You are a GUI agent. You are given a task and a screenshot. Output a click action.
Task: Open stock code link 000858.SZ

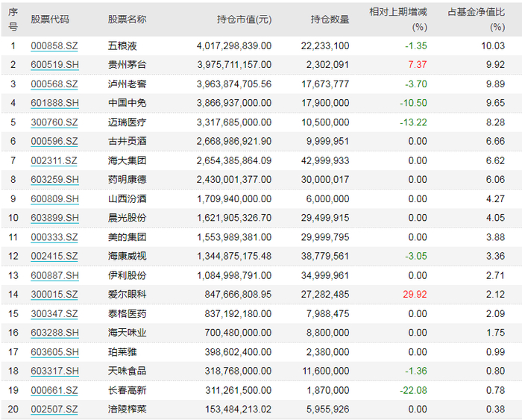[54, 46]
